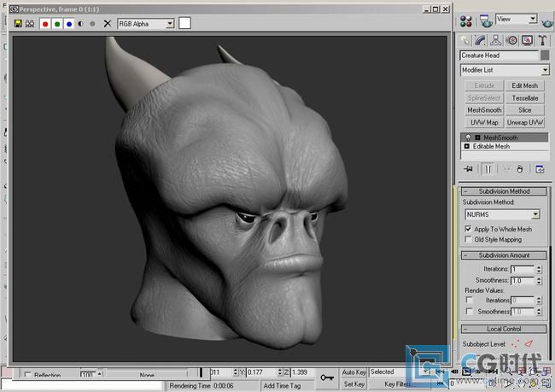
Task: Click the Smoothness spinner arrows
Action: (x=539, y=280)
